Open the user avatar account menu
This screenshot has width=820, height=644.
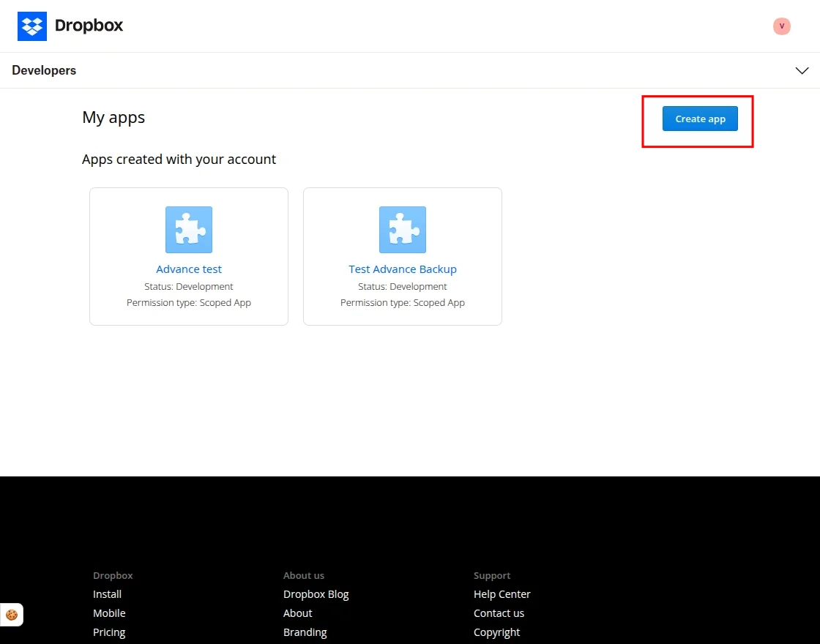[x=781, y=26]
